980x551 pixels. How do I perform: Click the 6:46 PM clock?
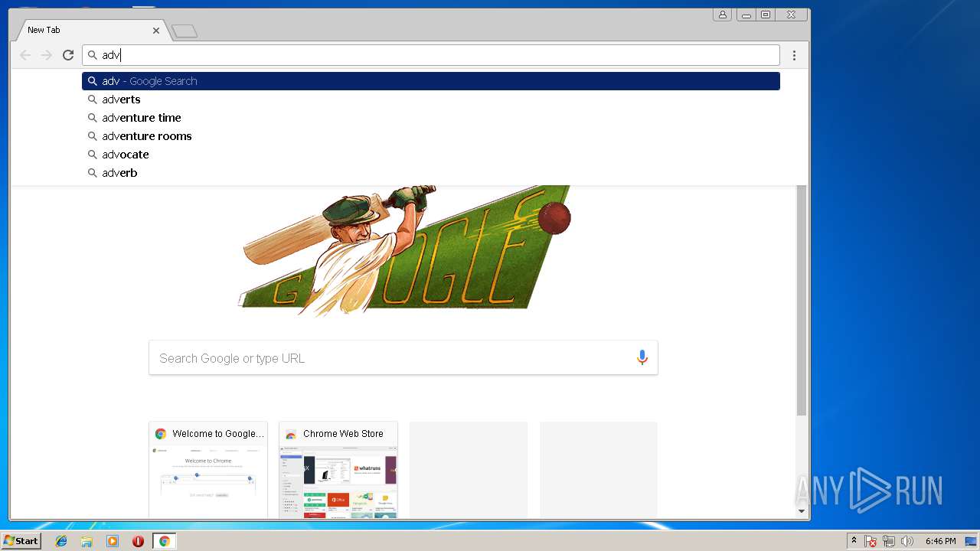(x=940, y=541)
